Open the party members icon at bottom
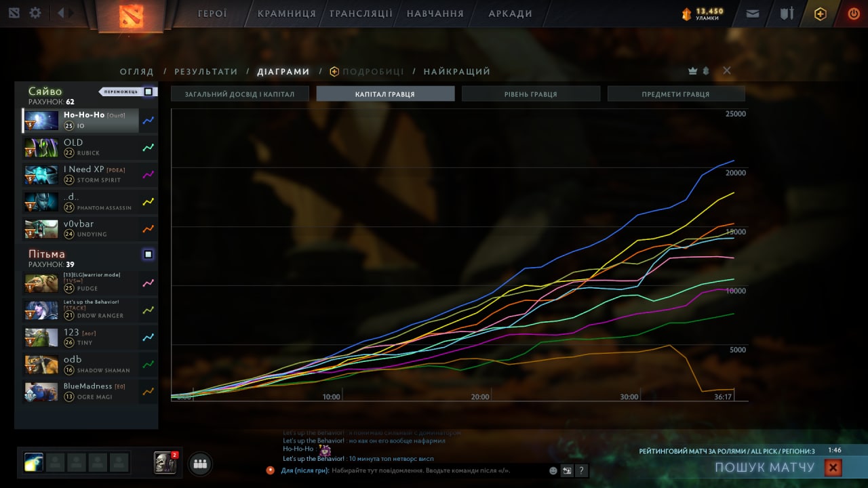The width and height of the screenshot is (868, 488). coord(200,464)
